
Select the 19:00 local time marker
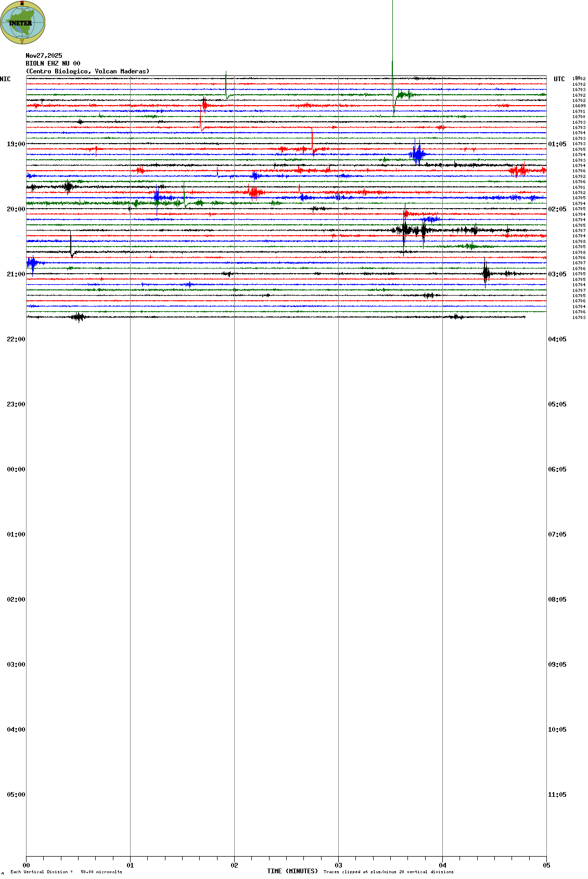coord(16,144)
